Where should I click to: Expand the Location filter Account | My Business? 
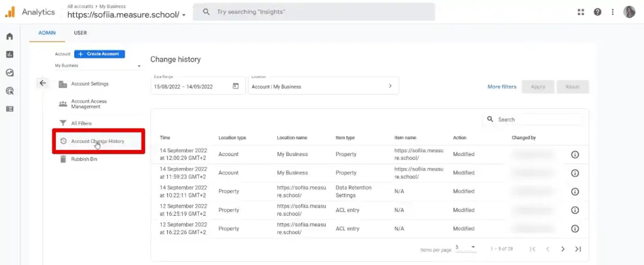click(x=323, y=86)
